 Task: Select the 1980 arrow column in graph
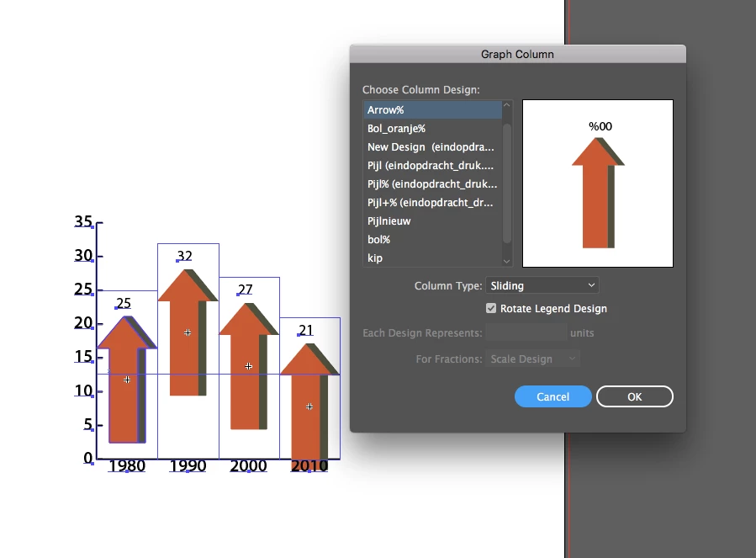(127, 380)
